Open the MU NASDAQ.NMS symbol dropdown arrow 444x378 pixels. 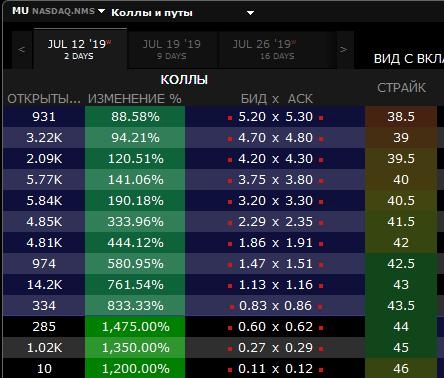(101, 11)
